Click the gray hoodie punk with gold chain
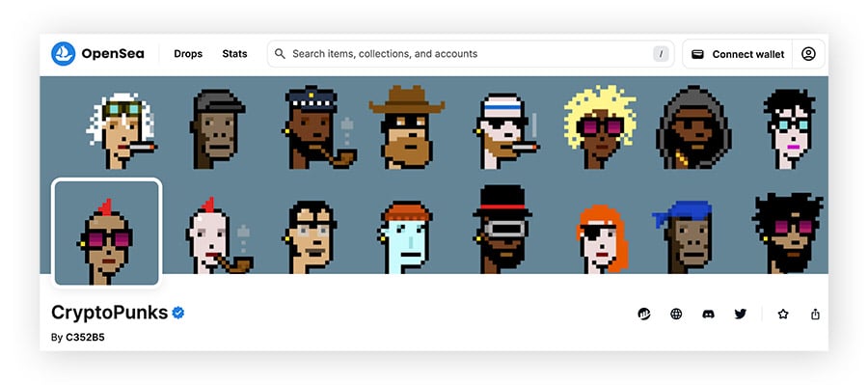 (694, 127)
